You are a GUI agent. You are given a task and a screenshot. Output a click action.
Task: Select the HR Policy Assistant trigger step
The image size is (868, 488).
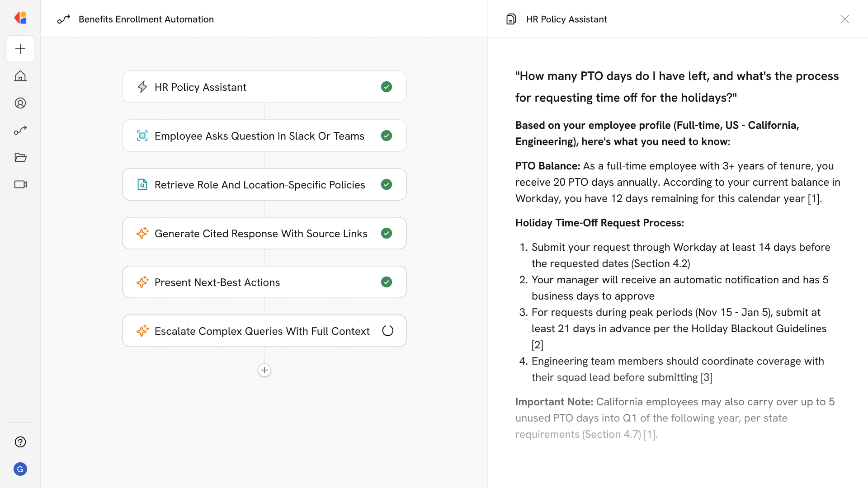[x=264, y=87]
